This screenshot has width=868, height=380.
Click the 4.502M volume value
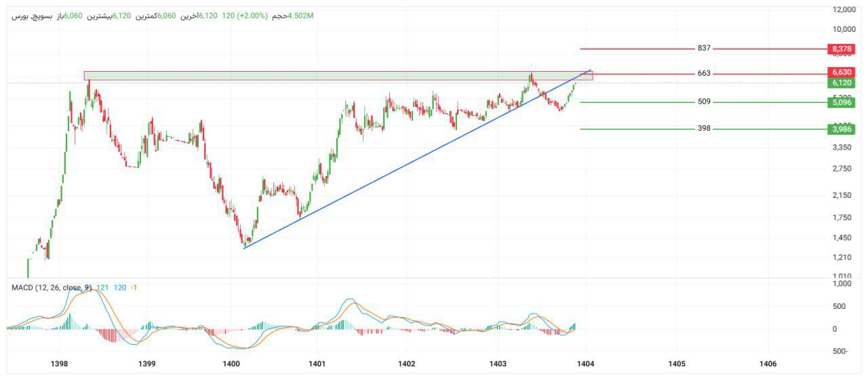(x=300, y=16)
